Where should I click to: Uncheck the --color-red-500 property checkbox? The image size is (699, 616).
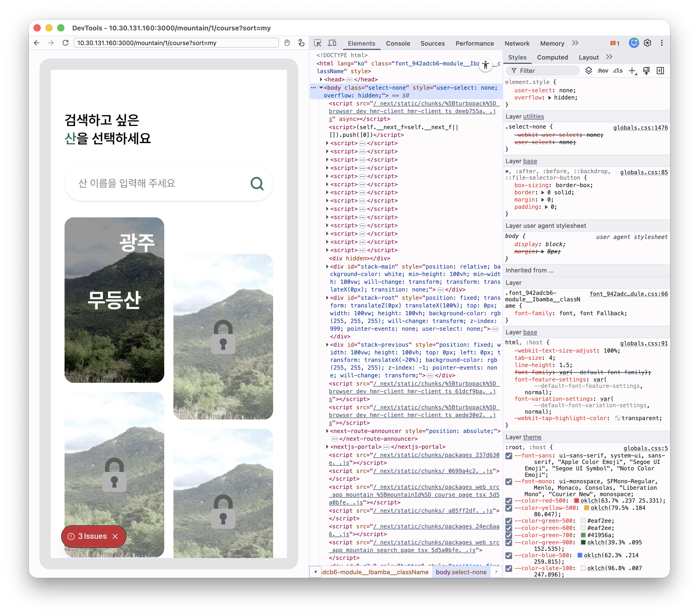pyautogui.click(x=509, y=501)
